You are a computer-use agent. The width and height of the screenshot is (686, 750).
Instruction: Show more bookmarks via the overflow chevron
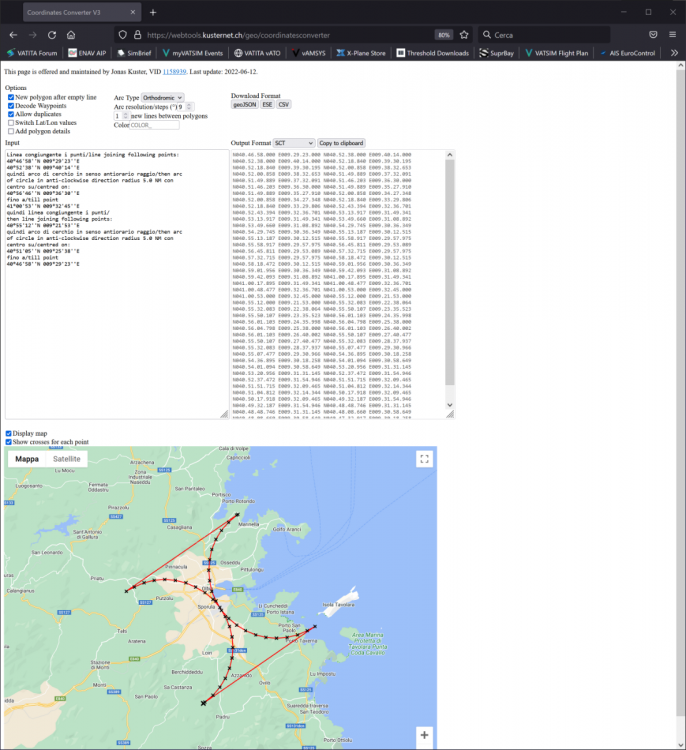click(x=673, y=53)
